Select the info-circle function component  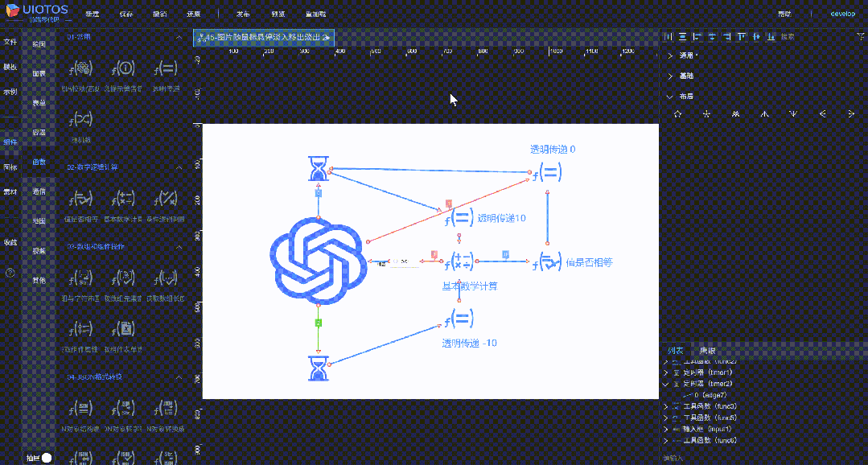(x=123, y=68)
